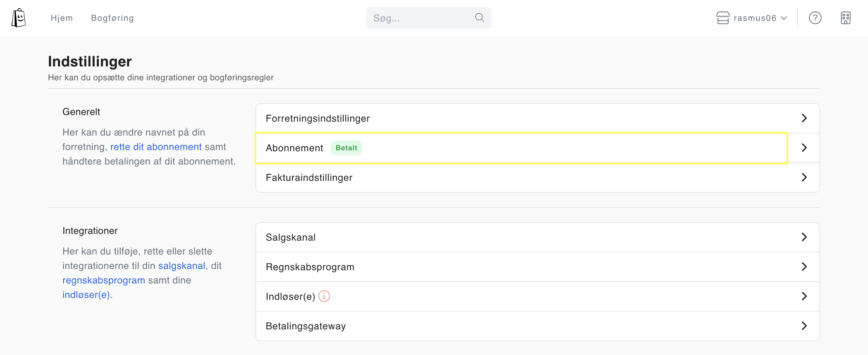This screenshot has width=868, height=355.
Task: Click the Indstillinger page heading
Action: pos(90,61)
